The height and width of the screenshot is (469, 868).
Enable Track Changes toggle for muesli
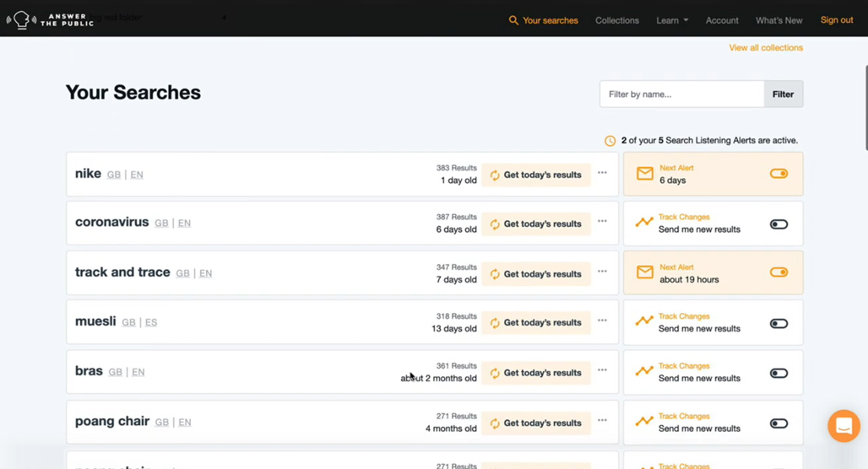[778, 324]
